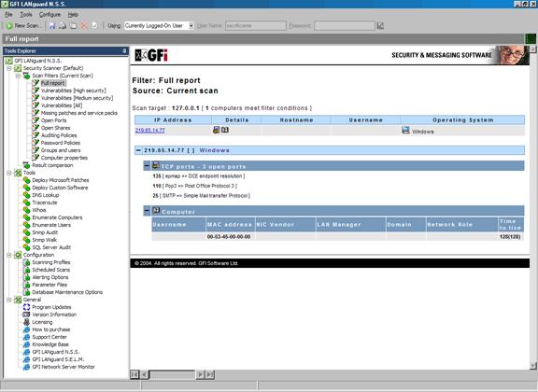The image size is (538, 392).
Task: Collapse the General tree node
Action: [9, 301]
